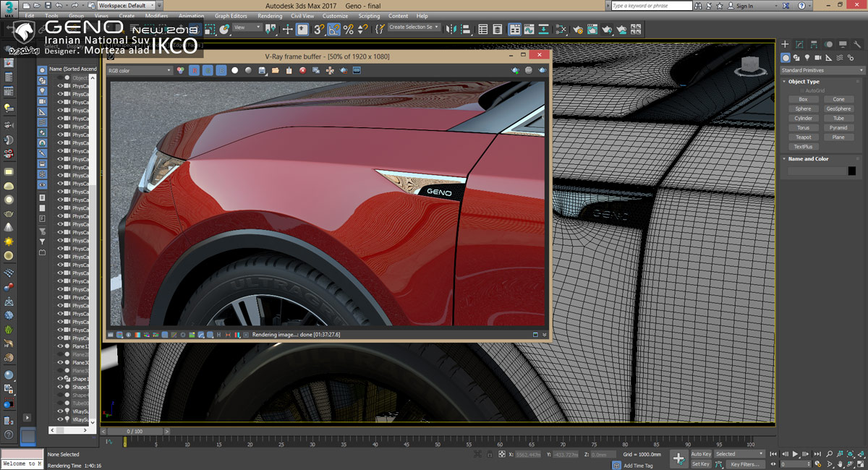Select the Space Warps category icon

(840, 58)
